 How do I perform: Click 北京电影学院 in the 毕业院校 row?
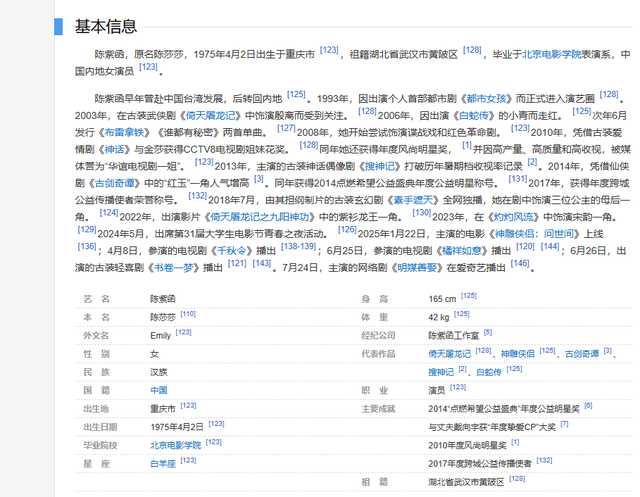tap(175, 444)
